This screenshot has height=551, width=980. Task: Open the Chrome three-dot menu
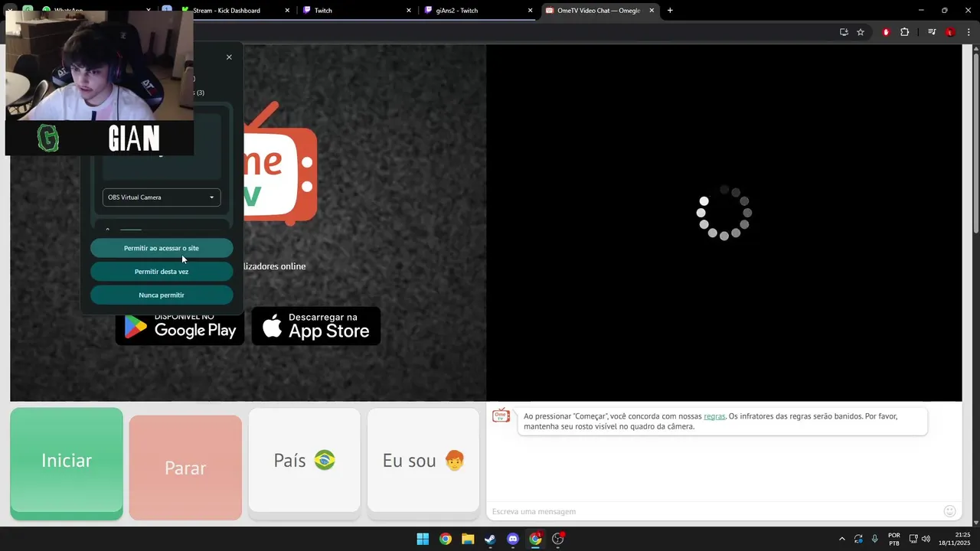(969, 32)
